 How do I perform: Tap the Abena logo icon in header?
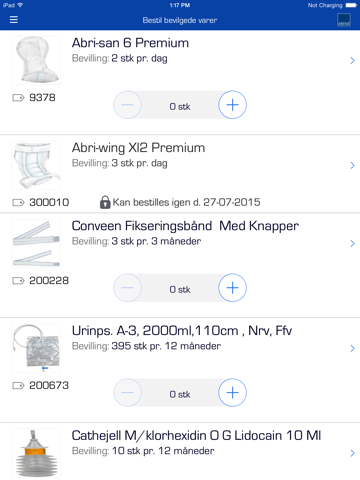point(344,20)
